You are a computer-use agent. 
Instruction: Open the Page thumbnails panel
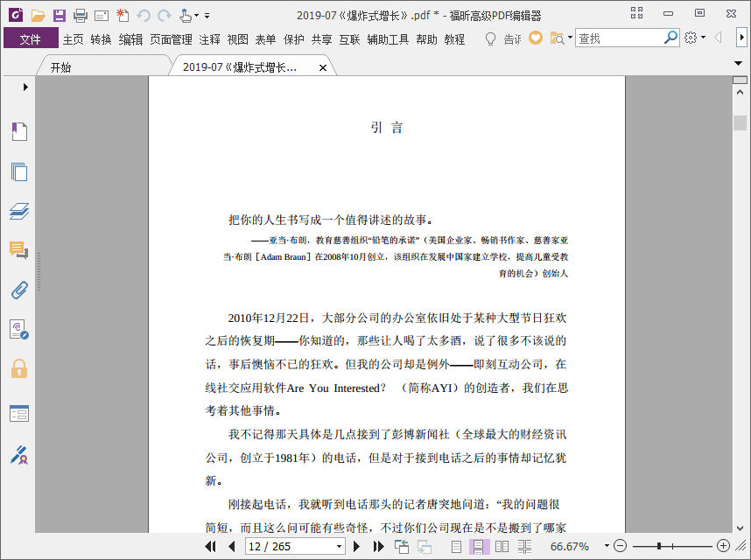(x=19, y=171)
